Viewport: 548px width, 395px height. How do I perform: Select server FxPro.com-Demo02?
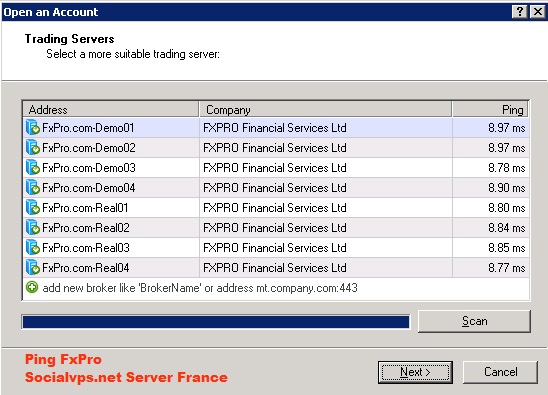pos(88,148)
